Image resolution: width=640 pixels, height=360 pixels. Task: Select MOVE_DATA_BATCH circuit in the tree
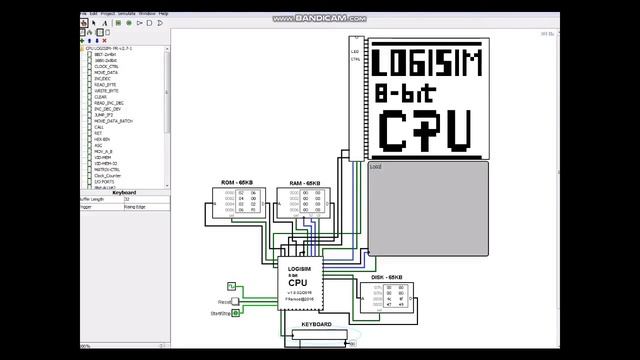coord(113,121)
